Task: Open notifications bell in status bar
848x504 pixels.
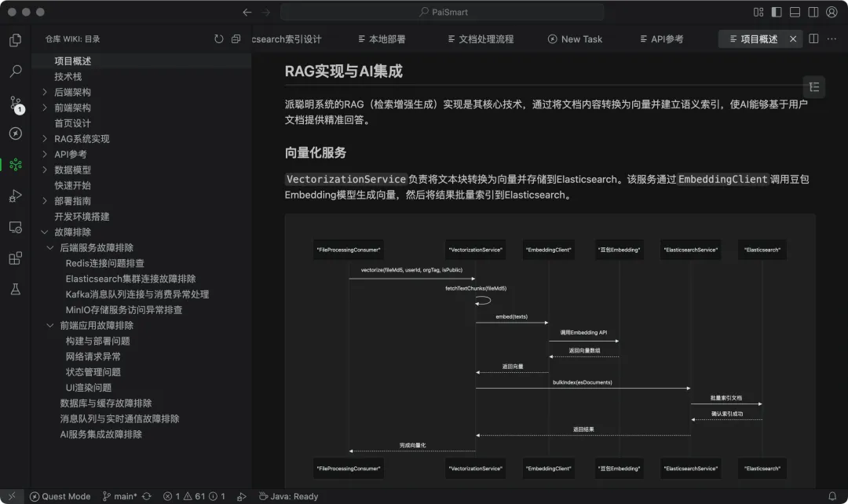Action: (832, 496)
